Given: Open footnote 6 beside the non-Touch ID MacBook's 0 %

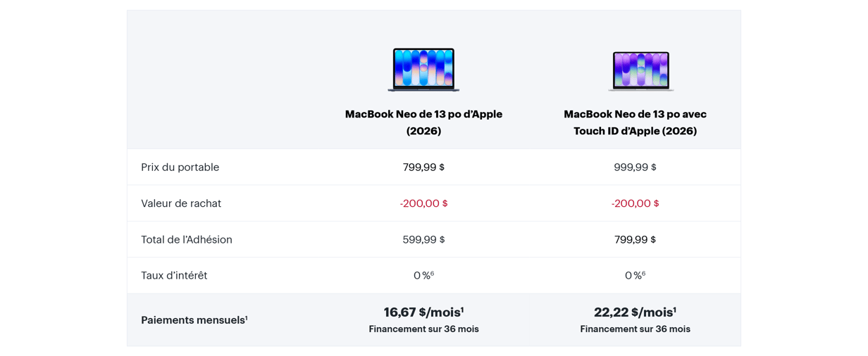Looking at the screenshot, I should [x=433, y=274].
